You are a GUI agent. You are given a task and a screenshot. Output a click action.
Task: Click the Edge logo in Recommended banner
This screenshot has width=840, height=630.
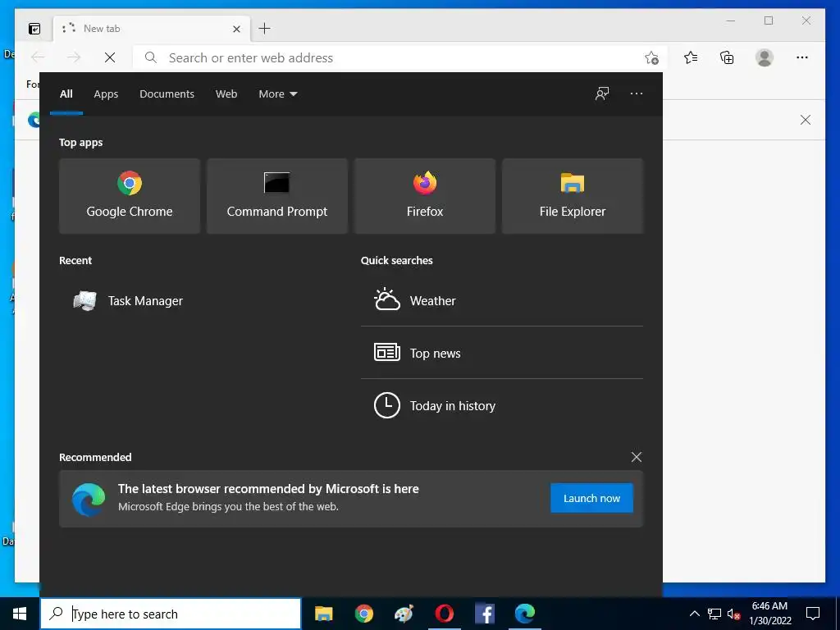pos(89,499)
